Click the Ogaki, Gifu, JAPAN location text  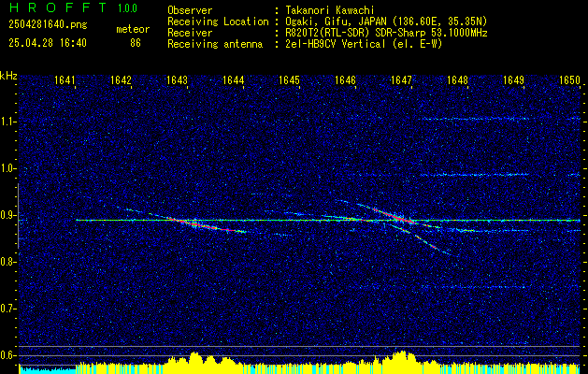click(x=386, y=22)
